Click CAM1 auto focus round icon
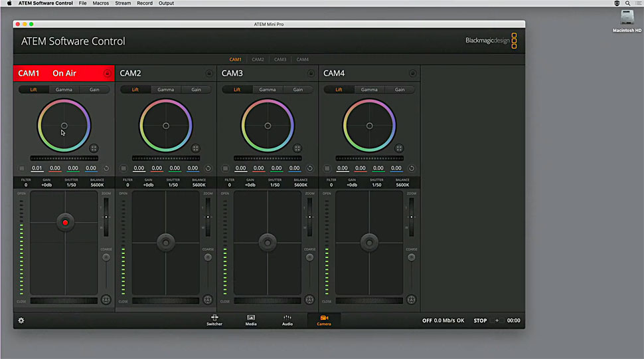Screen dimensions: 644x359 [106, 300]
